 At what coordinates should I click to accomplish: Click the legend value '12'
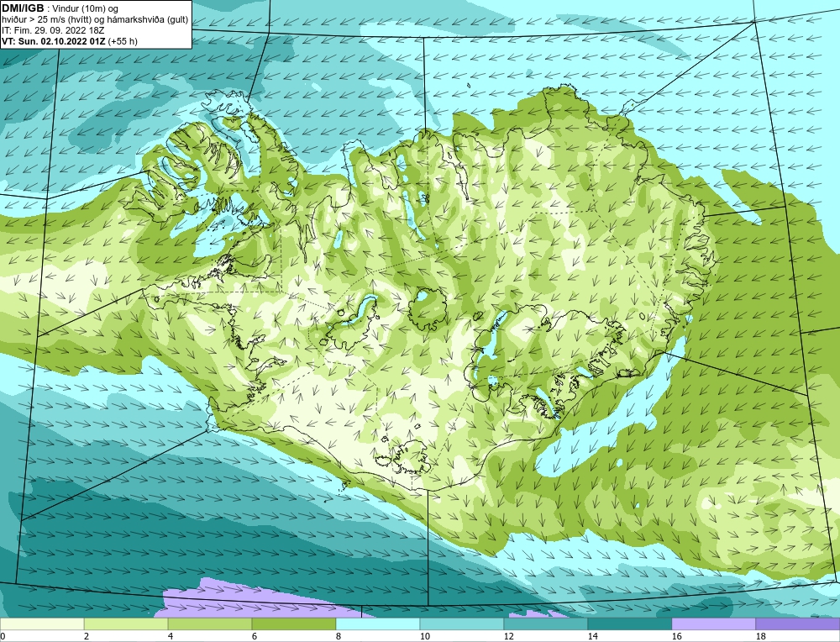coord(508,636)
